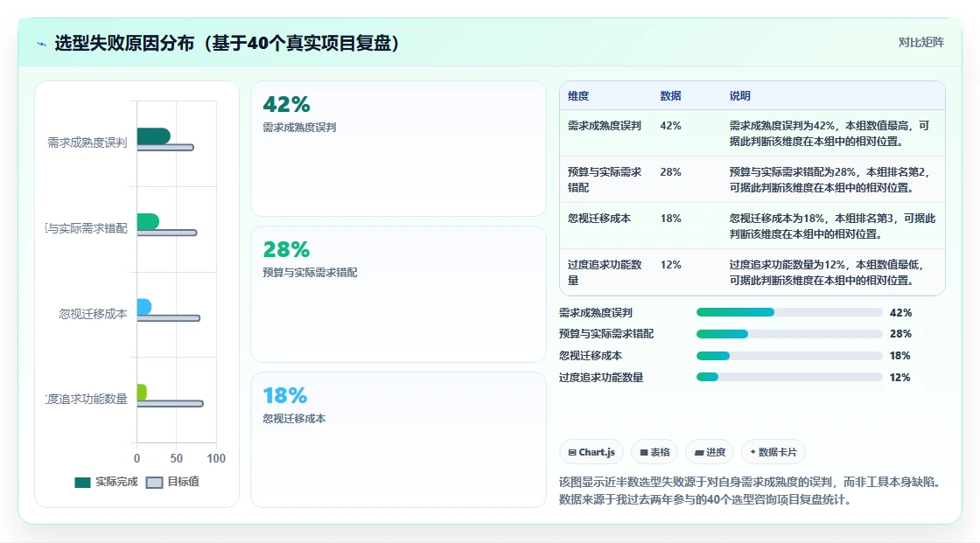980x543 pixels.
Task: Toggle the 目标值 legend swatch
Action: 154,483
